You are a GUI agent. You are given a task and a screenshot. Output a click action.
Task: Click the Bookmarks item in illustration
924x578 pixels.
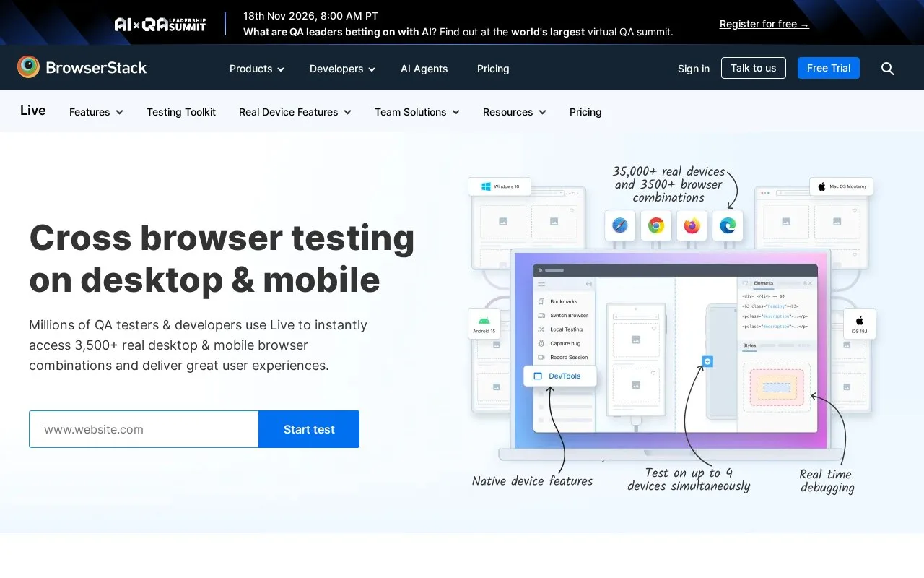click(558, 301)
